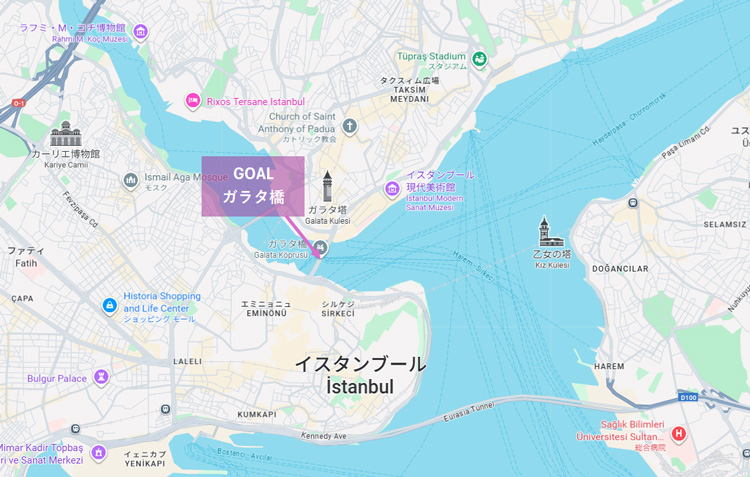Image resolution: width=750 pixels, height=477 pixels.
Task: Select the Galata Kulesi tower landmark icon
Action: click(x=327, y=186)
